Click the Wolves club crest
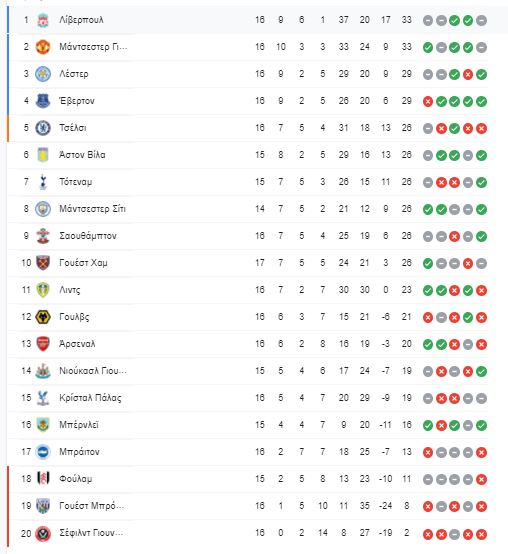Screen dimensions: 508x554 pyautogui.click(x=43, y=317)
